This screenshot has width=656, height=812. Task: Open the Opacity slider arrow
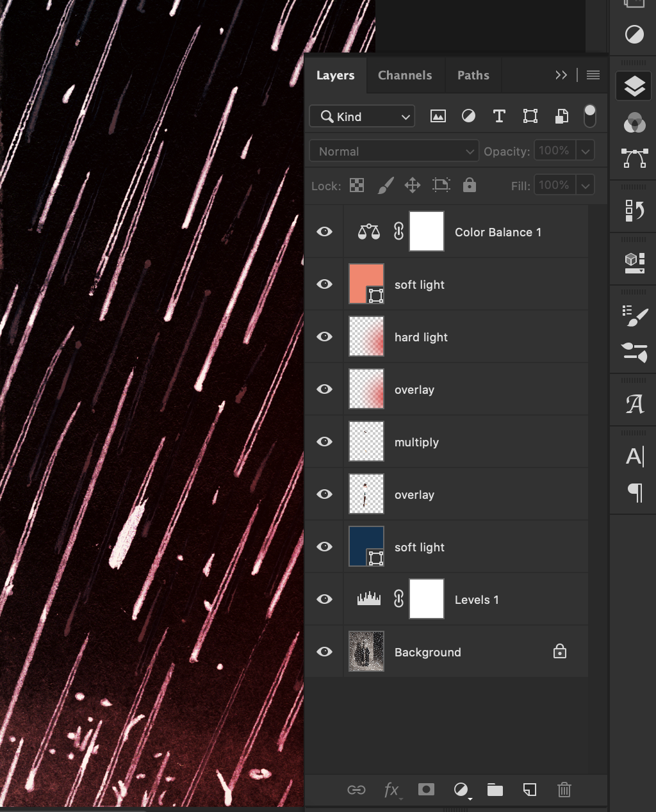click(x=586, y=151)
